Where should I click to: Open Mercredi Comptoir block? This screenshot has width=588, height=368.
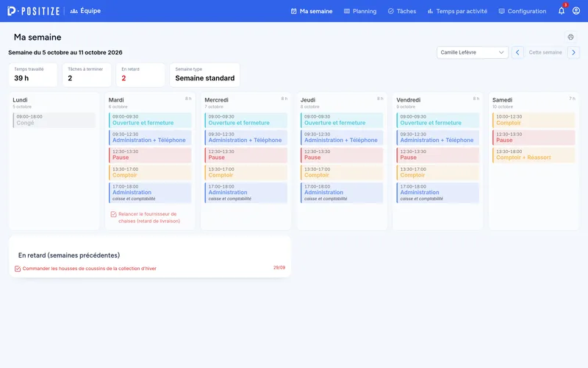(x=246, y=172)
